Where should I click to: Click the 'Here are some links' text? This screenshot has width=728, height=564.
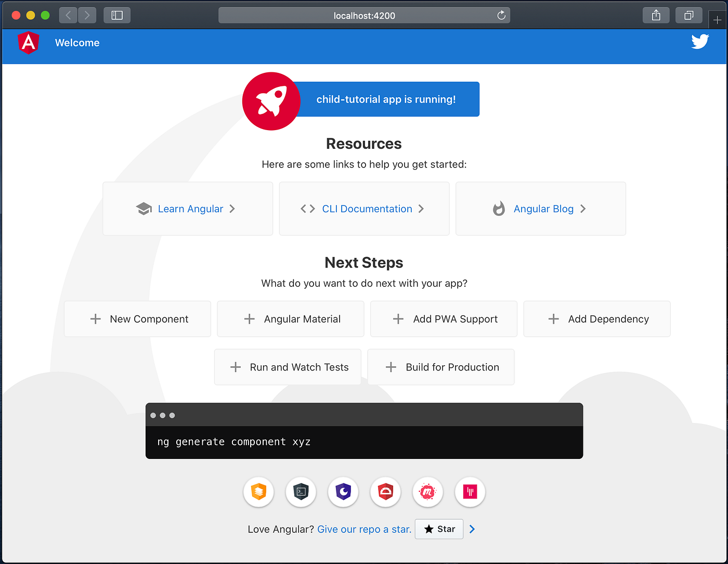coord(364,164)
